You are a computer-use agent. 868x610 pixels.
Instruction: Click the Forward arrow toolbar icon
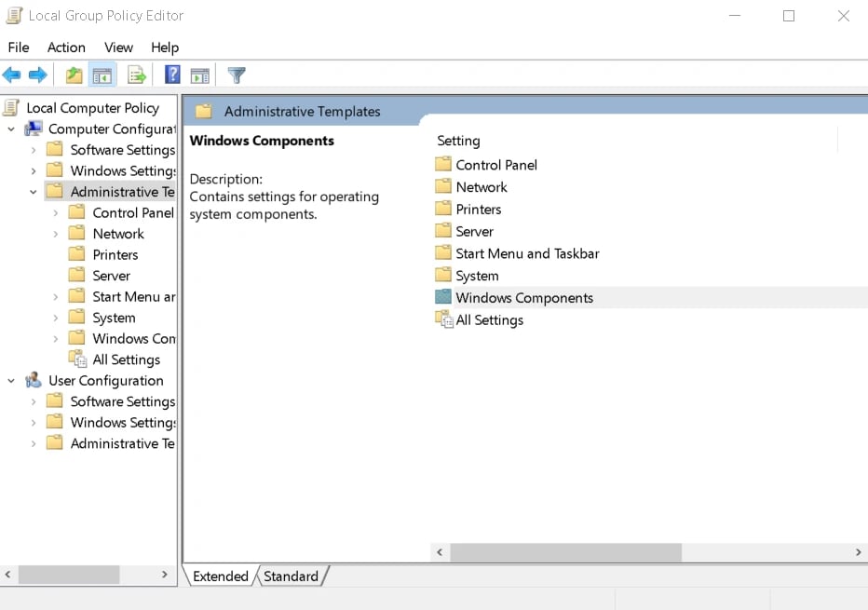pos(37,75)
